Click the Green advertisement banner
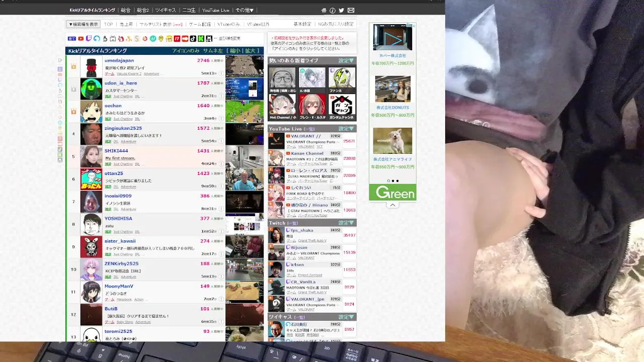Screen dimensions: 644x362 point(392,193)
